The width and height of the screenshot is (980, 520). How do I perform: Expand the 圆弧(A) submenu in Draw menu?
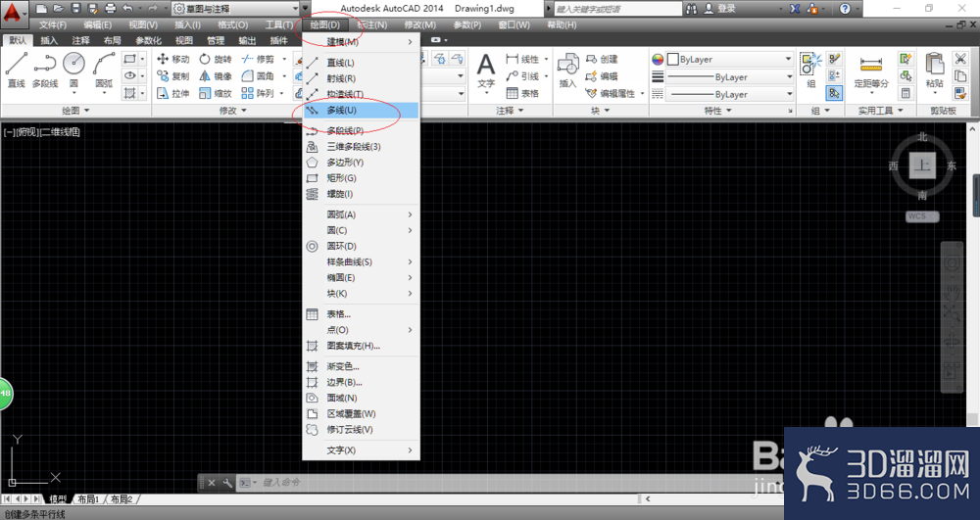pos(361,214)
